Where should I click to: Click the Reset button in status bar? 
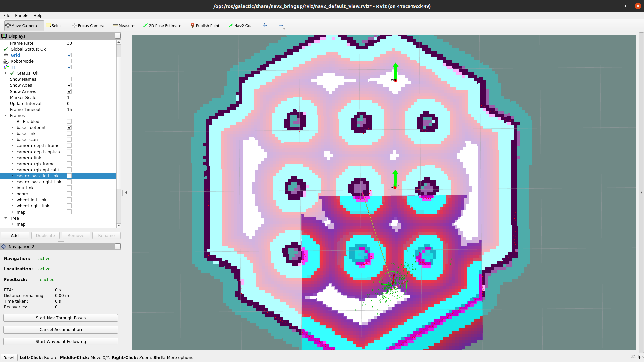pos(9,358)
